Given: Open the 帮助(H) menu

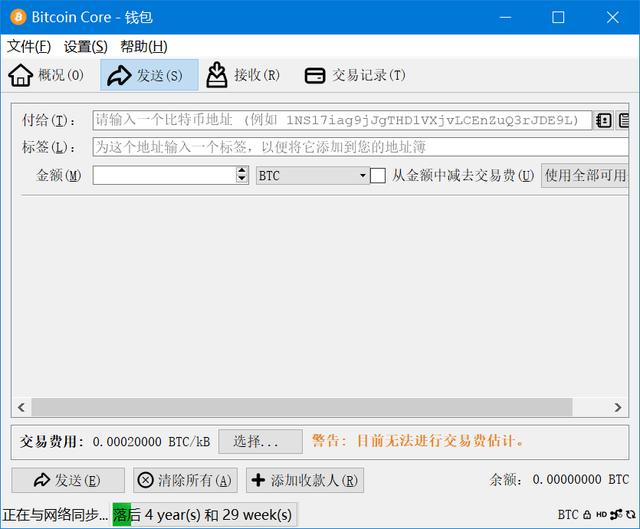Looking at the screenshot, I should coord(144,47).
